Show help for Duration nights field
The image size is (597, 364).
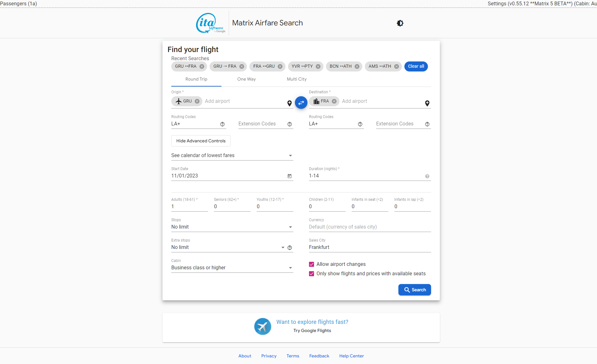427,176
